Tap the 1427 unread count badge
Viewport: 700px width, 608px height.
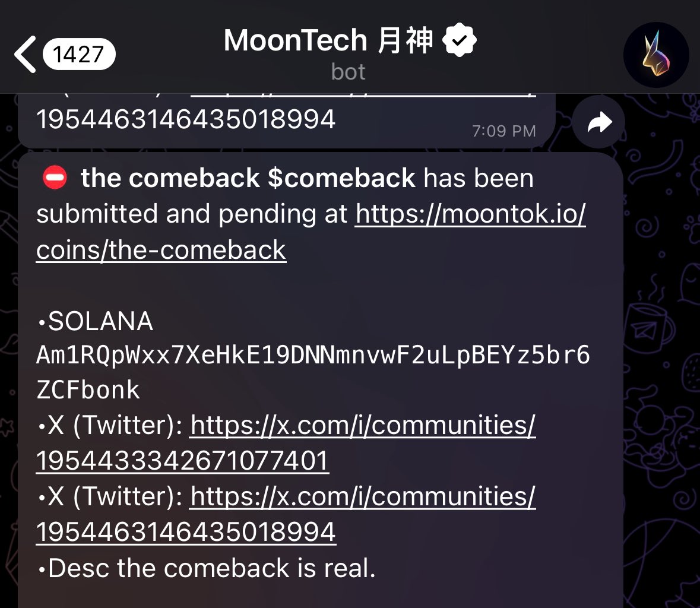coord(79,55)
